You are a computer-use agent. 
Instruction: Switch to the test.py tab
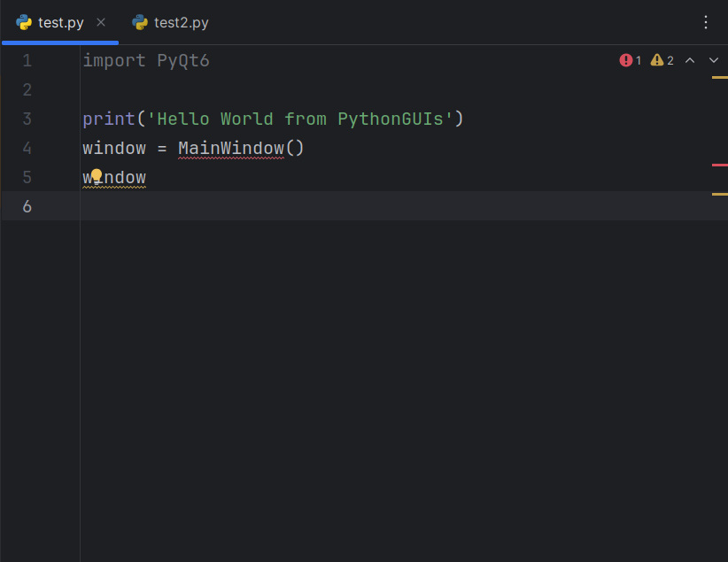tap(60, 22)
